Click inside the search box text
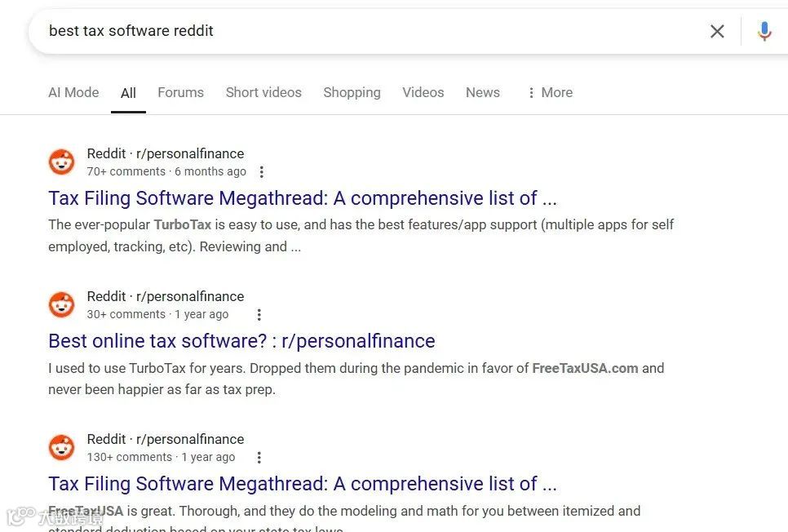Image resolution: width=788 pixels, height=532 pixels. [131, 31]
